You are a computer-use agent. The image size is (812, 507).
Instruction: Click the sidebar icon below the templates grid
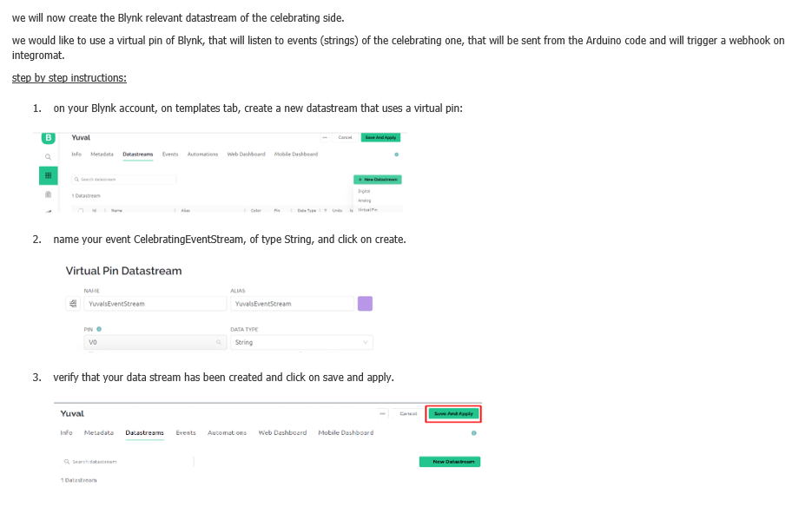click(x=48, y=195)
